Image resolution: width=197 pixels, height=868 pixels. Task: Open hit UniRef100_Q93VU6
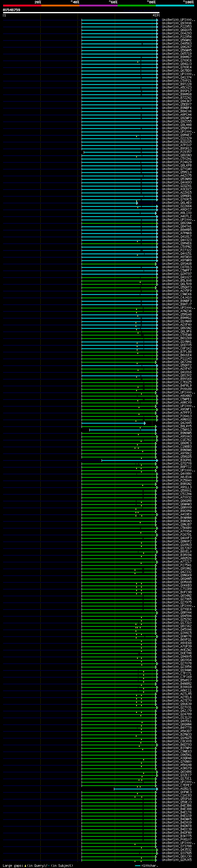[177, 23]
